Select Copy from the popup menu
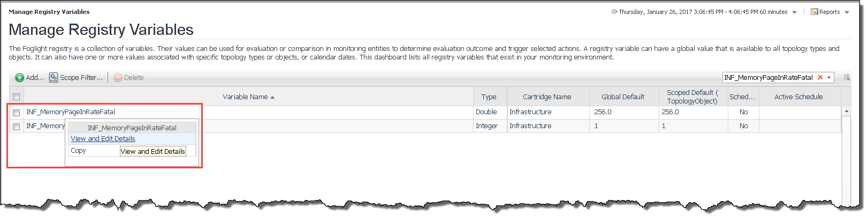The image size is (868, 222). tap(78, 151)
